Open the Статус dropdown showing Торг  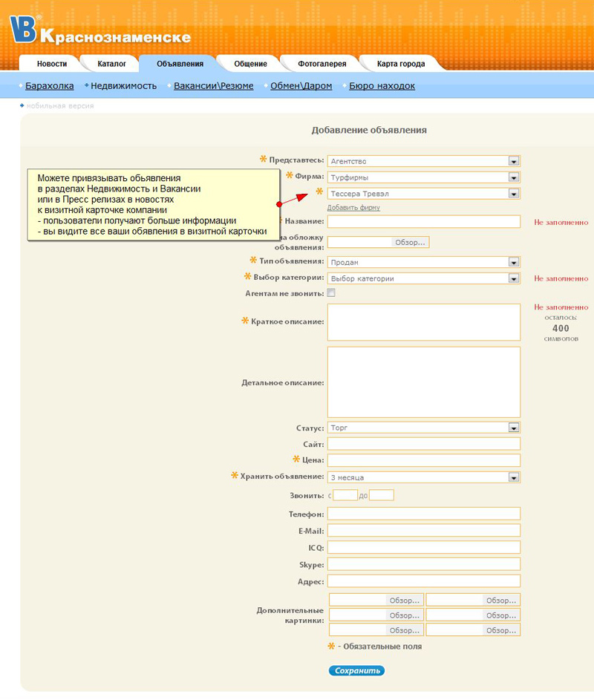pyautogui.click(x=424, y=428)
